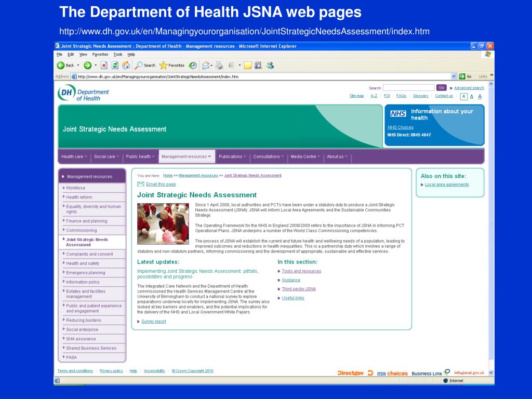Open the Guidance link
Image resolution: width=532 pixels, height=399 pixels.
(x=291, y=280)
